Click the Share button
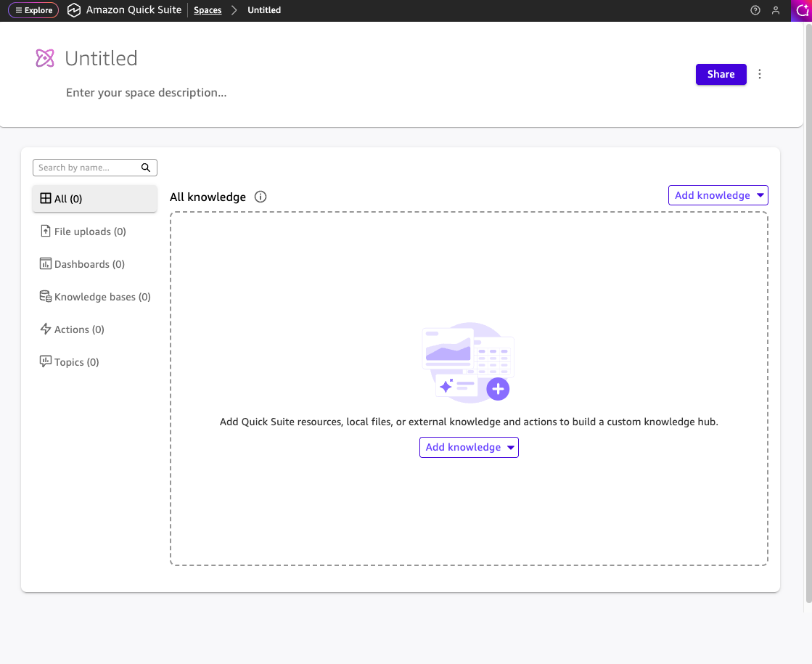The width and height of the screenshot is (812, 664). (721, 74)
